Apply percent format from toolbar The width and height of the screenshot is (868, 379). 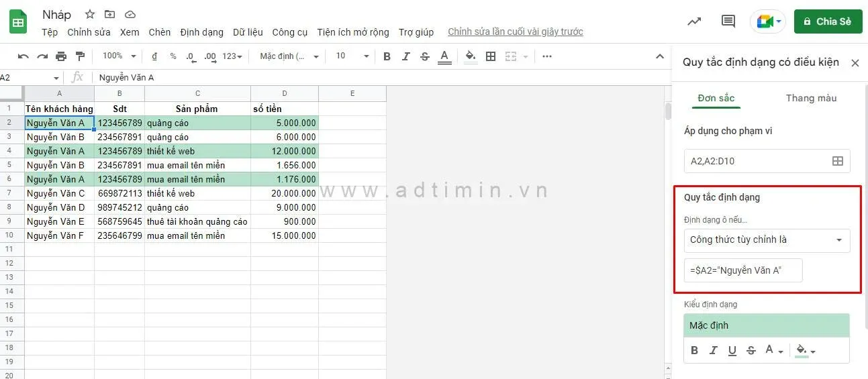(173, 56)
